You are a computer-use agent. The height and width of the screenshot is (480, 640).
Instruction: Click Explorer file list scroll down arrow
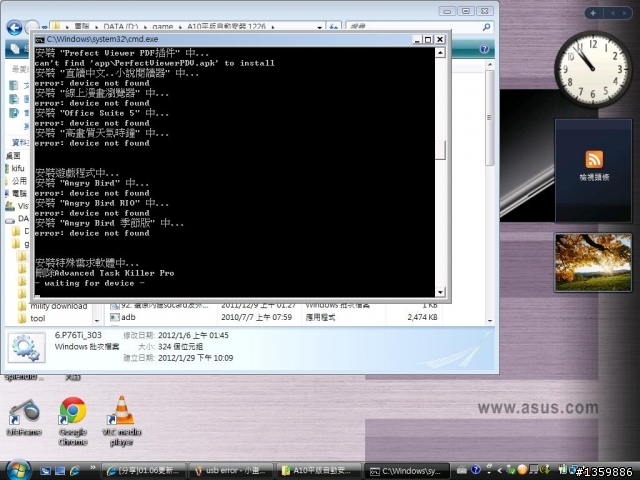pos(490,321)
